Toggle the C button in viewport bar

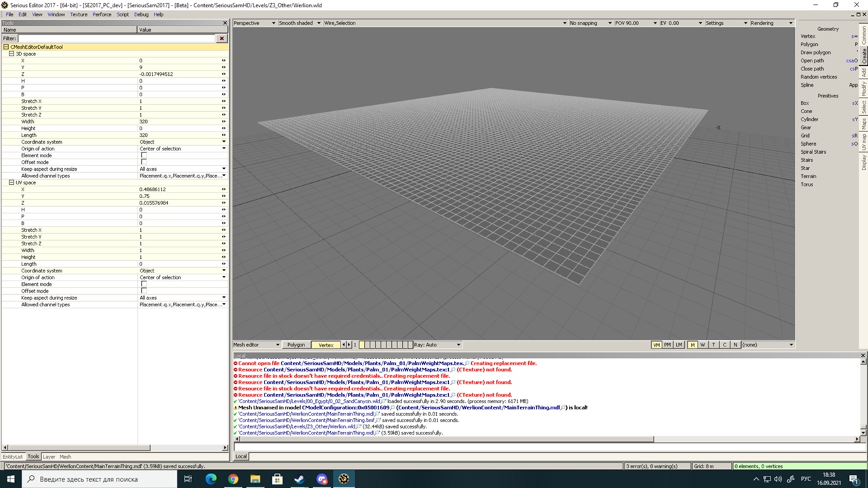click(724, 345)
